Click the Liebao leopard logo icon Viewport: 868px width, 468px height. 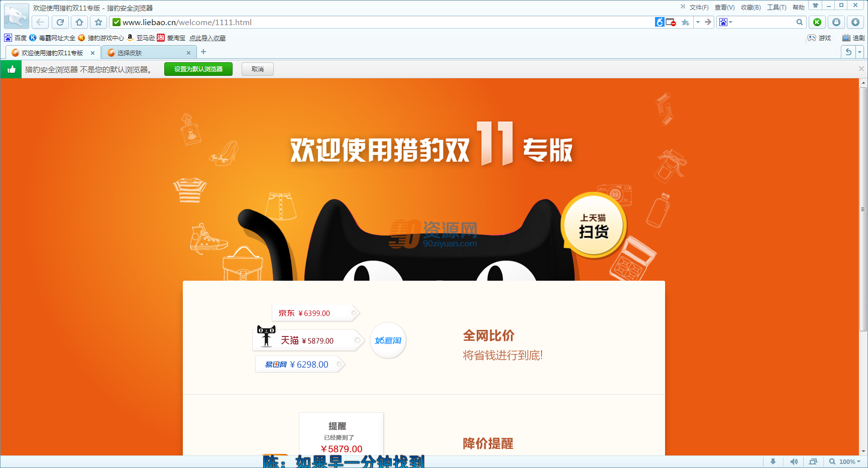point(16,16)
